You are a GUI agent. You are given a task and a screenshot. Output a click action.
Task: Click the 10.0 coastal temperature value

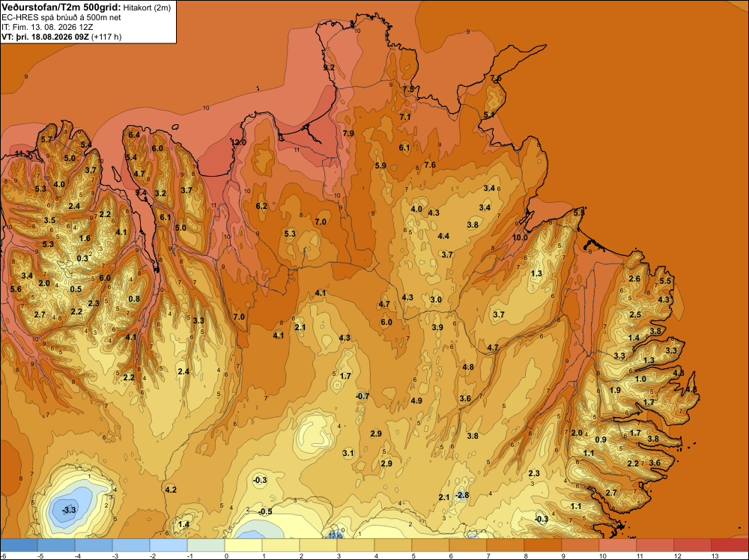(520, 238)
